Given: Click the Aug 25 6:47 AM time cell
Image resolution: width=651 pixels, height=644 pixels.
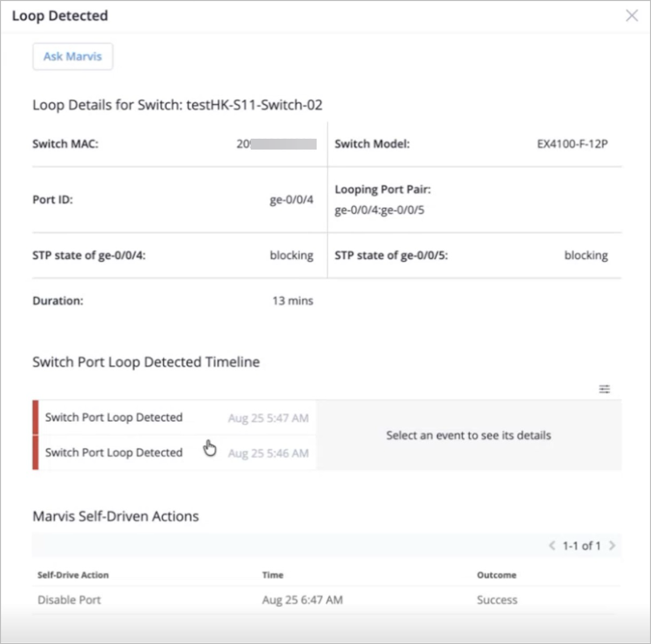Looking at the screenshot, I should coord(302,600).
